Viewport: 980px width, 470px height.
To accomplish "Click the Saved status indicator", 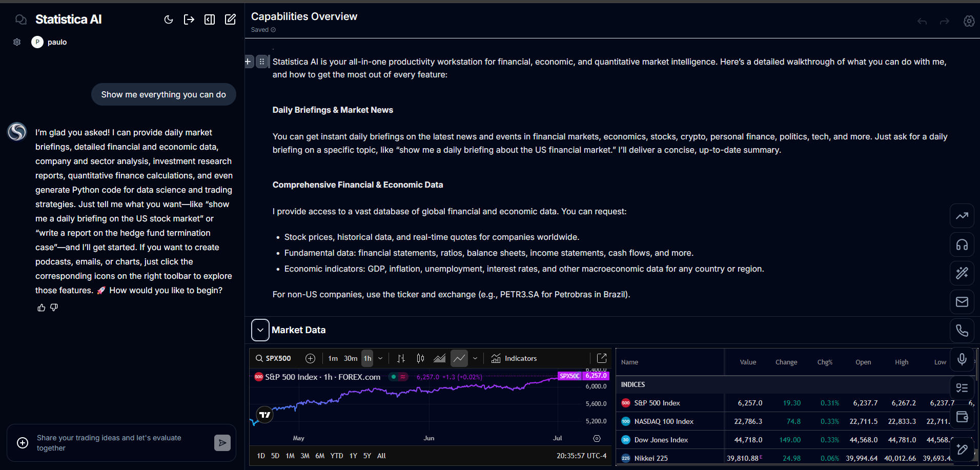I will [x=263, y=30].
